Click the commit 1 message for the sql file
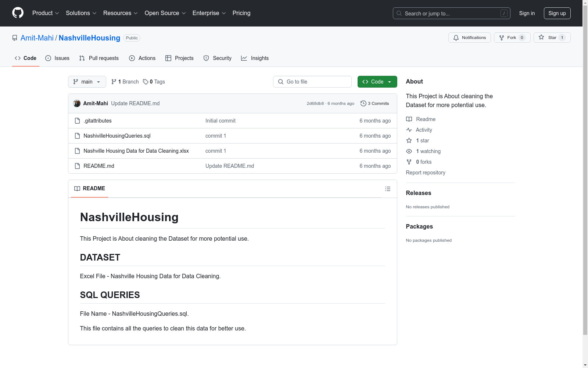Image resolution: width=588 pixels, height=368 pixels. click(216, 136)
